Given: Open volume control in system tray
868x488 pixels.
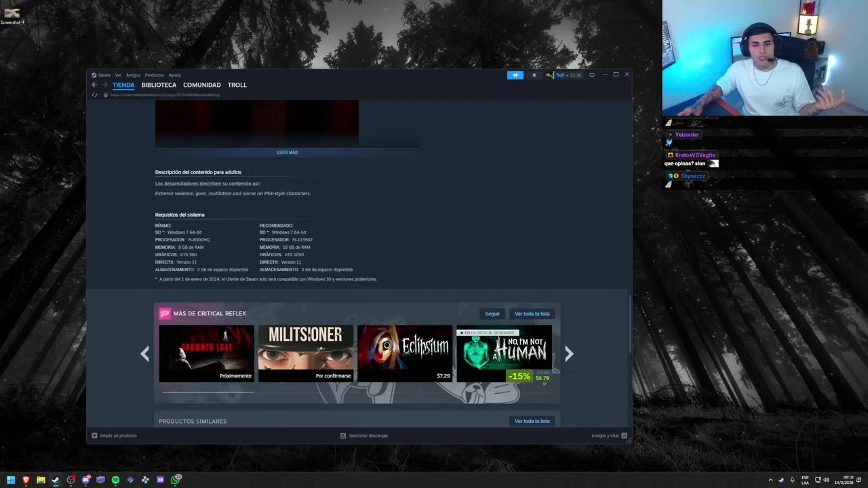Looking at the screenshot, I should (x=826, y=480).
